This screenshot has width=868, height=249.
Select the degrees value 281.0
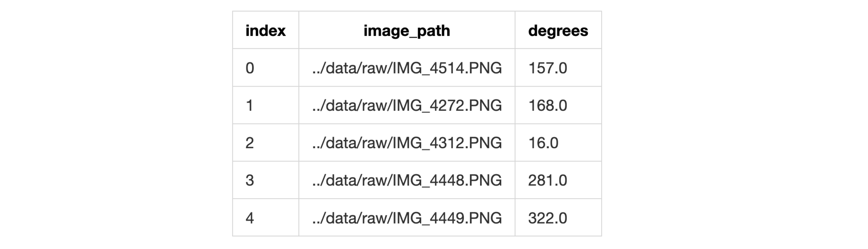(547, 180)
